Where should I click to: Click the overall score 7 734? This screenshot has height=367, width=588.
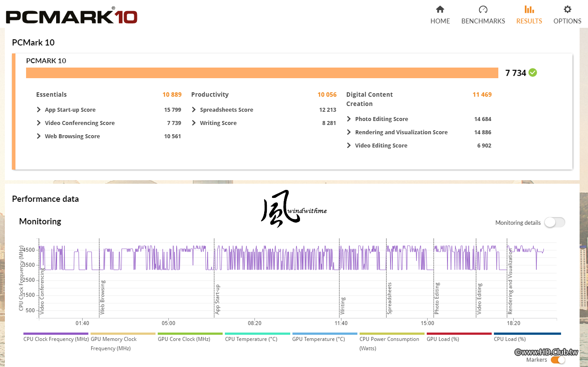(x=516, y=73)
